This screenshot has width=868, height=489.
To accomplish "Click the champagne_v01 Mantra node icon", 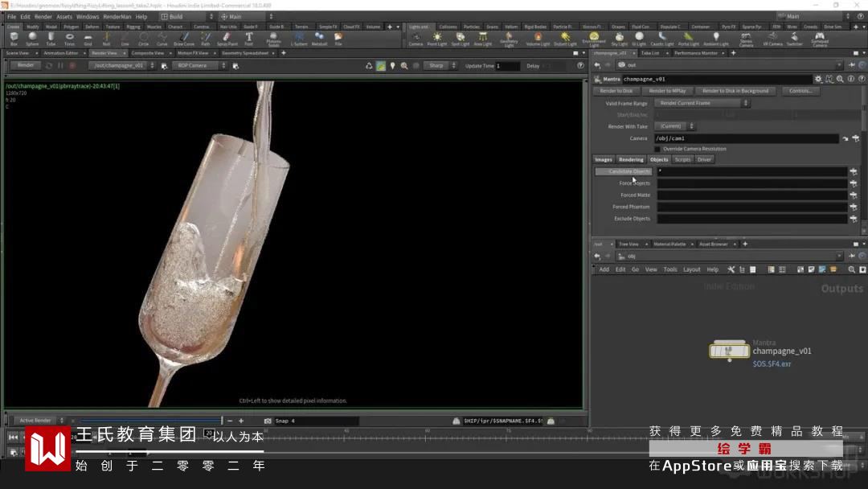I will click(x=729, y=351).
